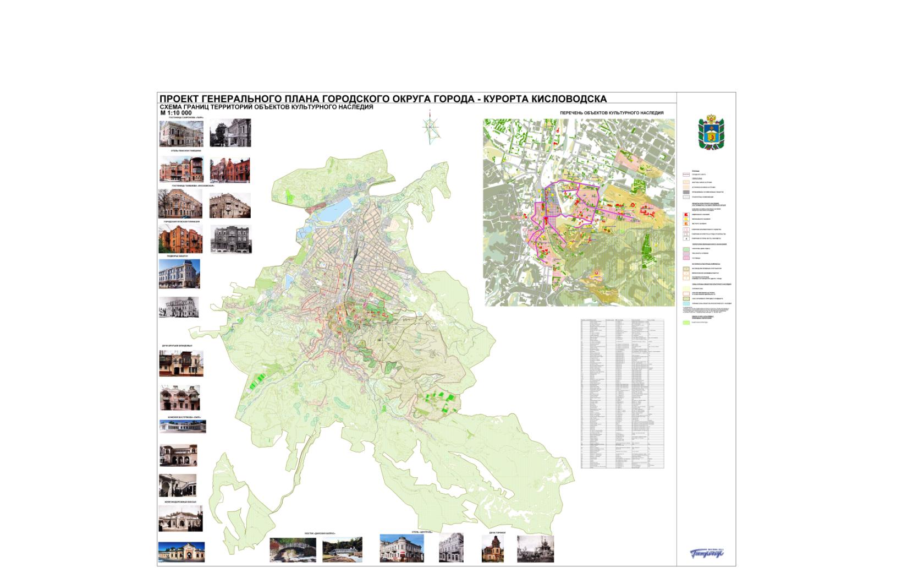
Task: Click the blue lake on the main map
Action: pos(333,210)
